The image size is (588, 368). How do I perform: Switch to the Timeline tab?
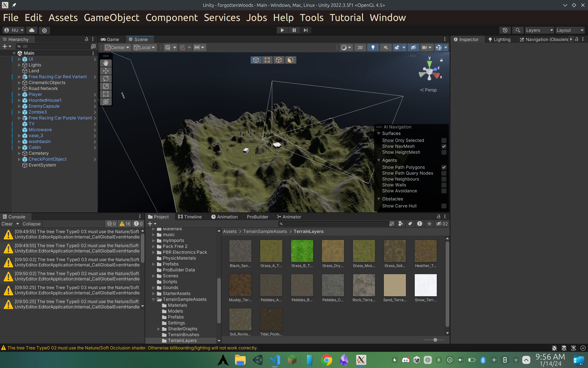[190, 217]
